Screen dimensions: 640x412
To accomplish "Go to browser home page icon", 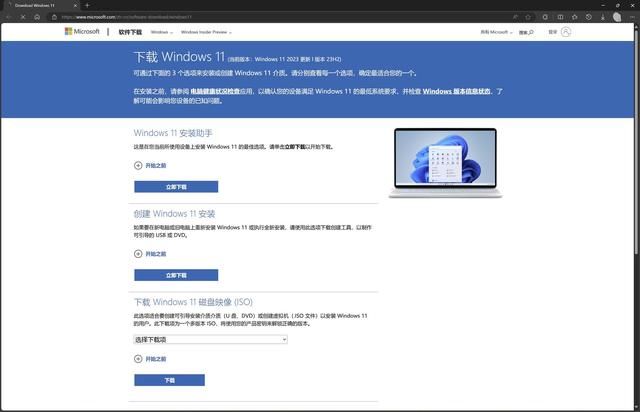I will [x=37, y=17].
